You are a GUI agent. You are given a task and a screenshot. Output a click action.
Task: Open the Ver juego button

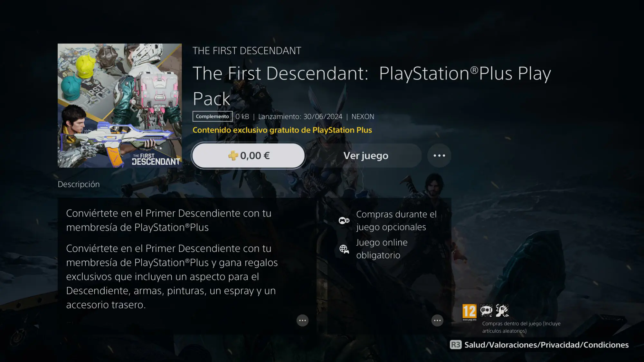[366, 156]
